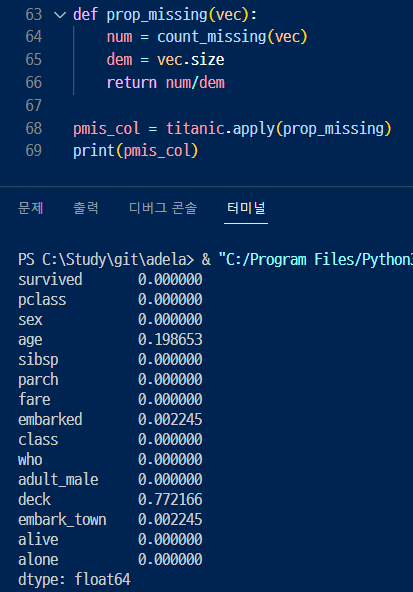The image size is (413, 592).
Task: Click 'num = count_missing(vec)' line
Action: 207,37
